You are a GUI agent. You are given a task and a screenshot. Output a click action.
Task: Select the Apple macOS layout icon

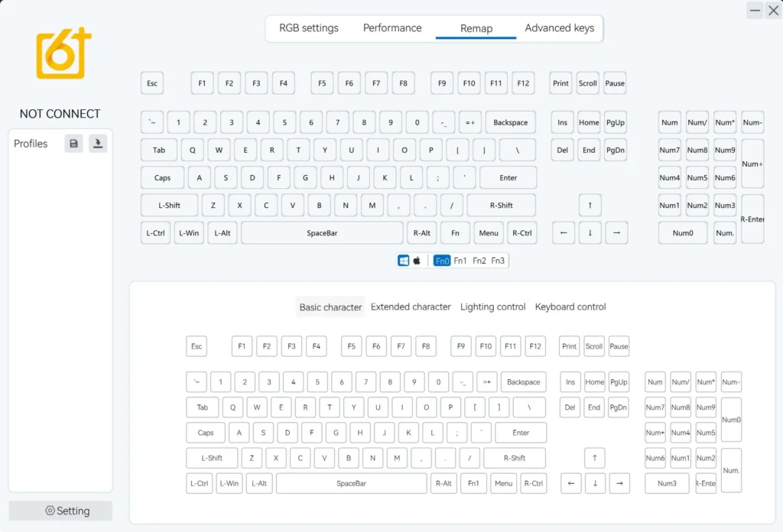(x=417, y=261)
